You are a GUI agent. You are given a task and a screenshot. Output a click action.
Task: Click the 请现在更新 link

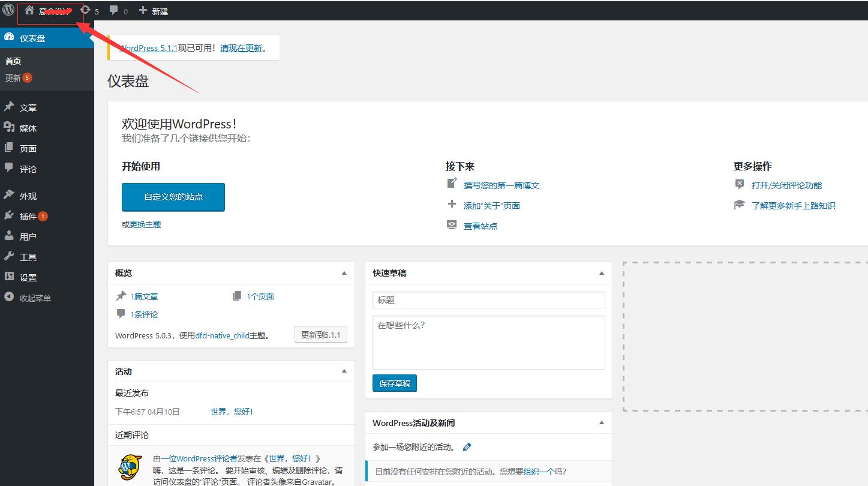[241, 48]
